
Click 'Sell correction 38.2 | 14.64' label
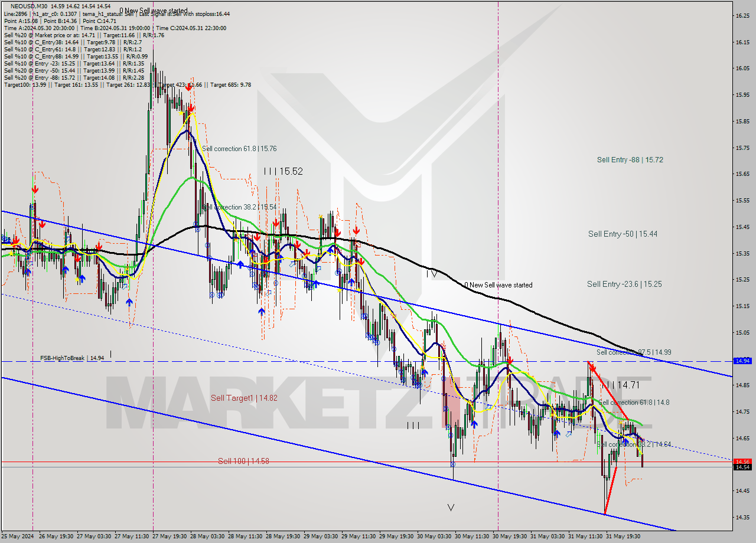coord(634,444)
